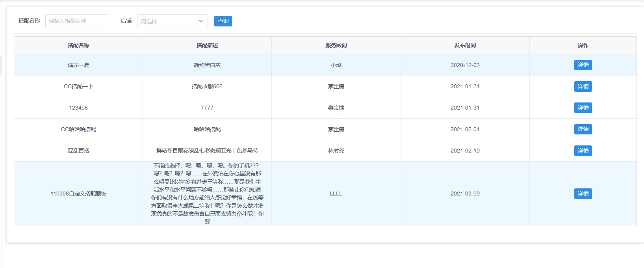
Task: Select the 服务顾问 column header
Action: (336, 45)
